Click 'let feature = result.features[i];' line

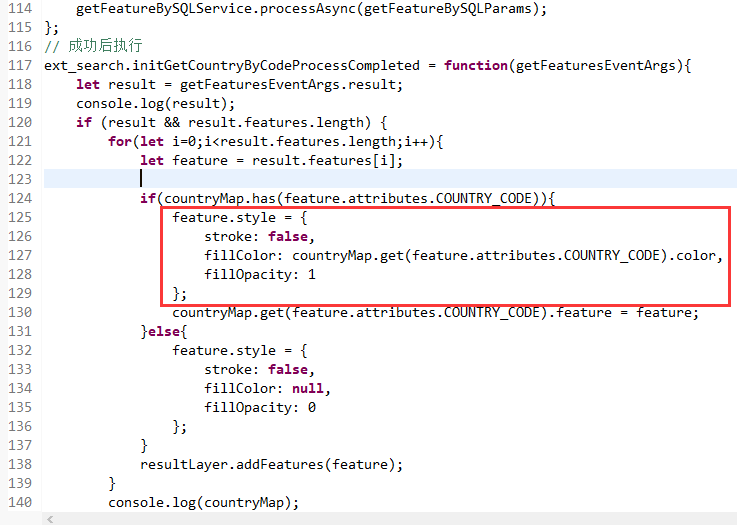[x=271, y=161]
